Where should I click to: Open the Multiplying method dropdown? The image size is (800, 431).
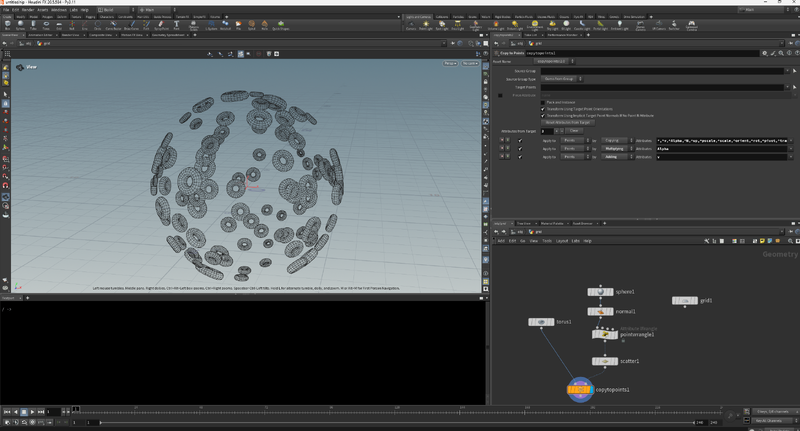[x=617, y=148]
